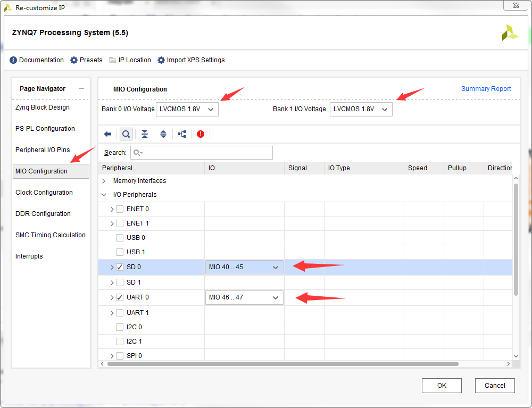Image resolution: width=532 pixels, height=408 pixels.
Task: Click the Page Navigator minimize dash icon
Action: point(81,88)
